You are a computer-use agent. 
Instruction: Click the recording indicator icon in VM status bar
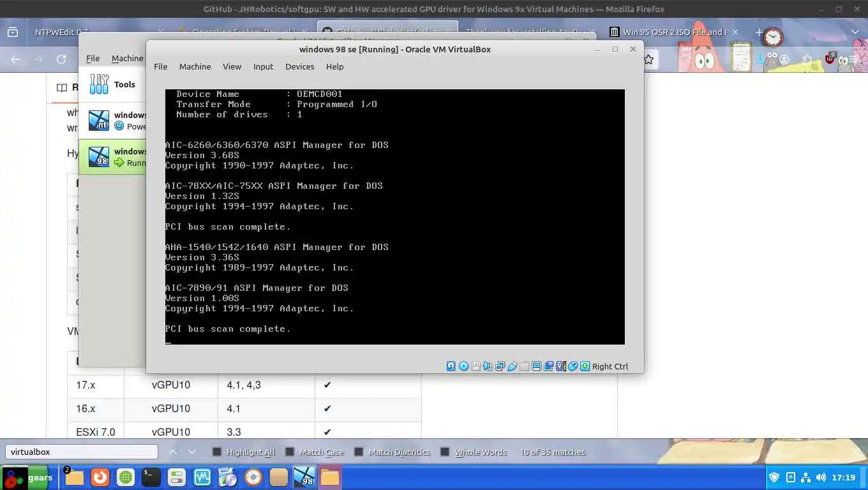tap(549, 366)
